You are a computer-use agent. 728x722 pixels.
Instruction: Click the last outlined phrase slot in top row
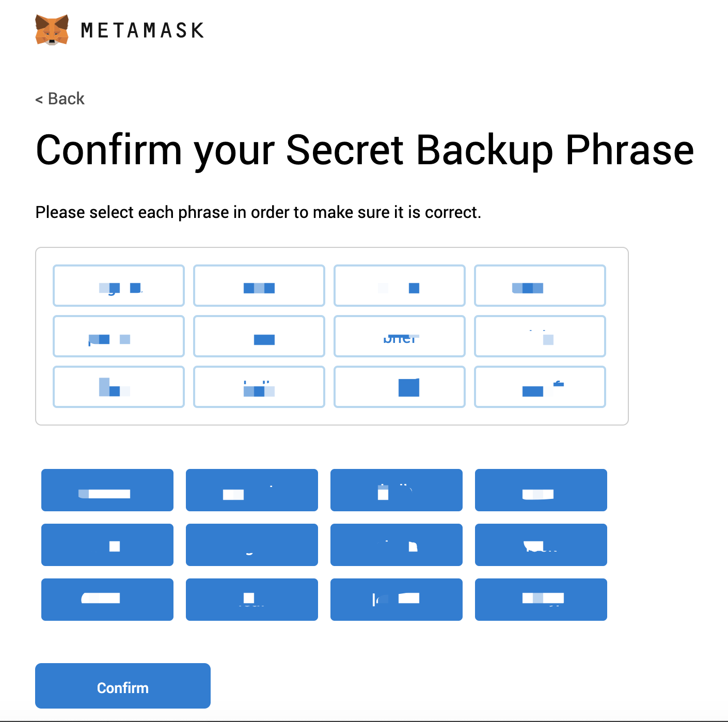(540, 286)
